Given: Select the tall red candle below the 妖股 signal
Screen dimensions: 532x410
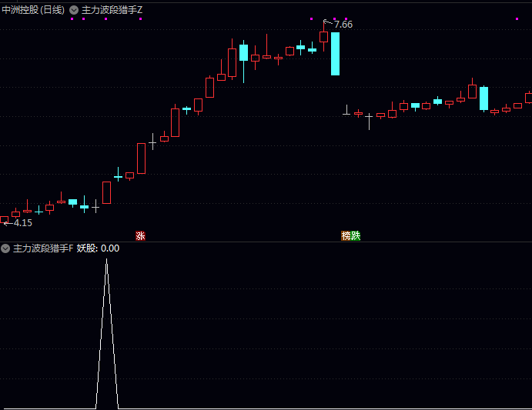Looking at the screenshot, I should coord(106,192).
